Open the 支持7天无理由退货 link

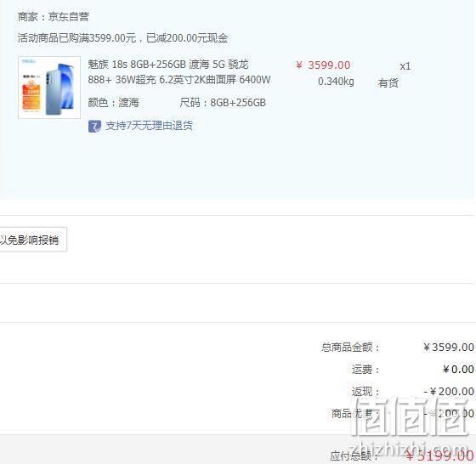149,126
